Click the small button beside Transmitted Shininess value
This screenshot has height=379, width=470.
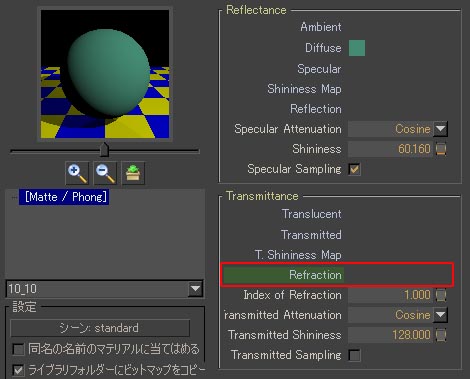441,335
